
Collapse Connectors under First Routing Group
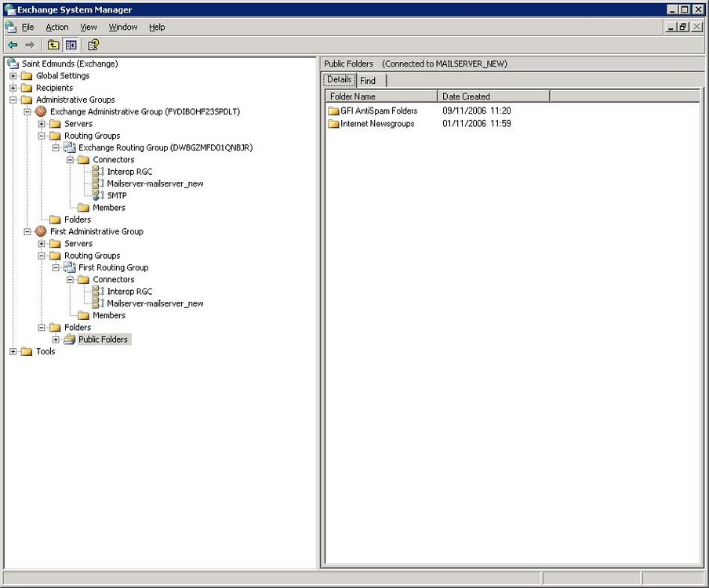(70, 279)
